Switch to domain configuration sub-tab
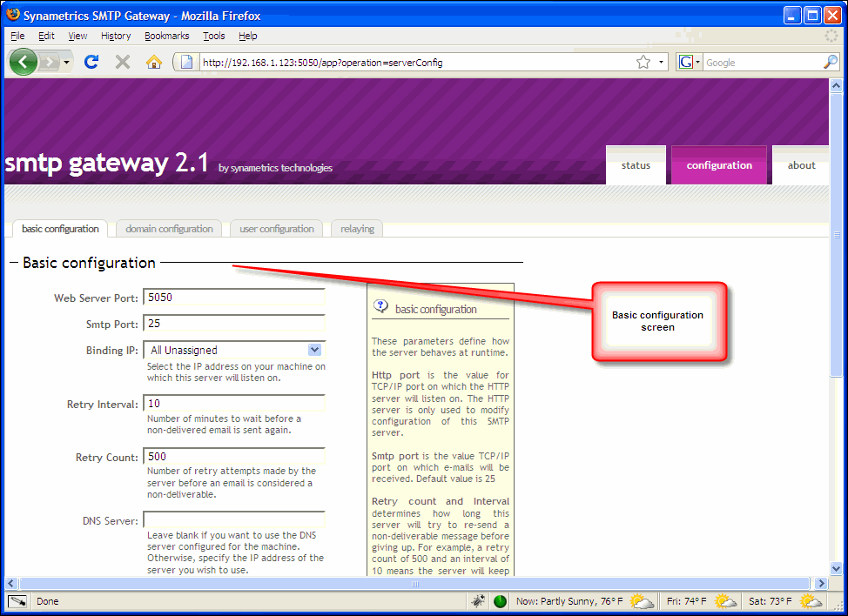Viewport: 848px width, 616px height. pyautogui.click(x=169, y=229)
